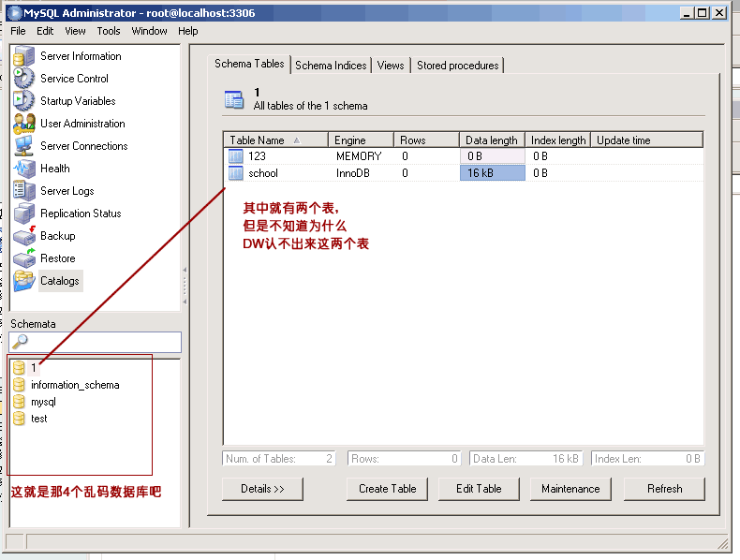
Task: Click the Maintenance button
Action: point(570,489)
